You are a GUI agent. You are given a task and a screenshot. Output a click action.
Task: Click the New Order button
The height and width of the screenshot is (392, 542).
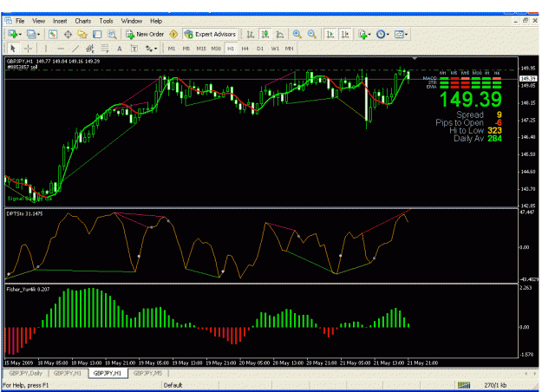145,34
